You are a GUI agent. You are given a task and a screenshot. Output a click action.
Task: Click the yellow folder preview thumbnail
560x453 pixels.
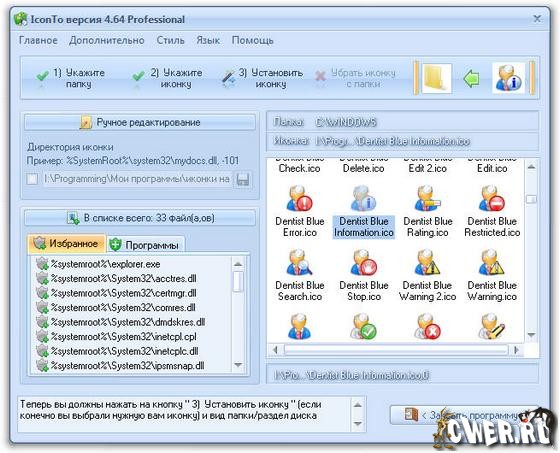click(436, 78)
